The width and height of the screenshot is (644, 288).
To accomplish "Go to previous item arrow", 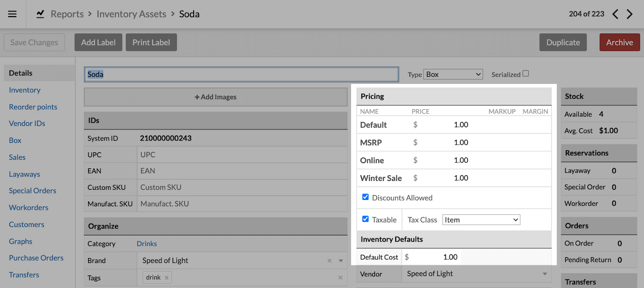I will tap(615, 14).
